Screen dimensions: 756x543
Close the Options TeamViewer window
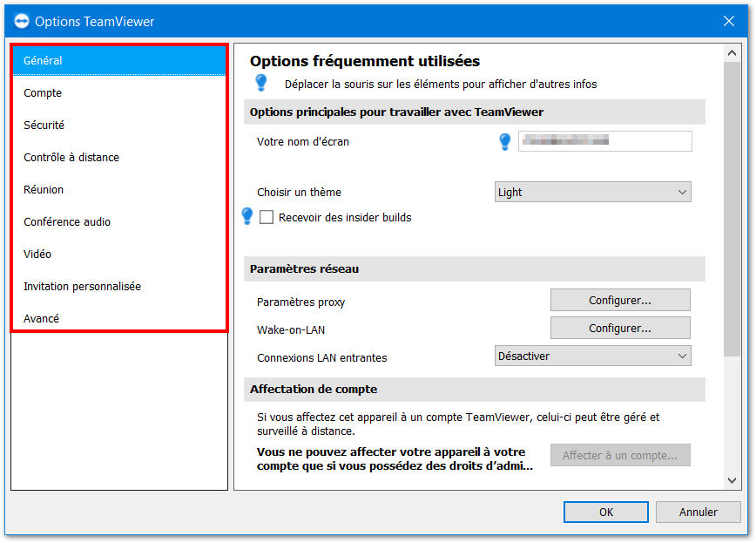728,21
